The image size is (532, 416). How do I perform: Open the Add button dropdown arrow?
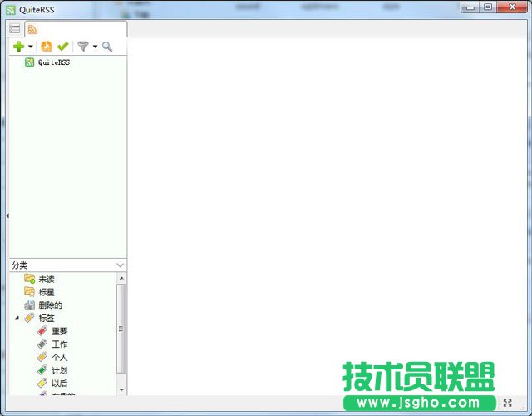31,47
